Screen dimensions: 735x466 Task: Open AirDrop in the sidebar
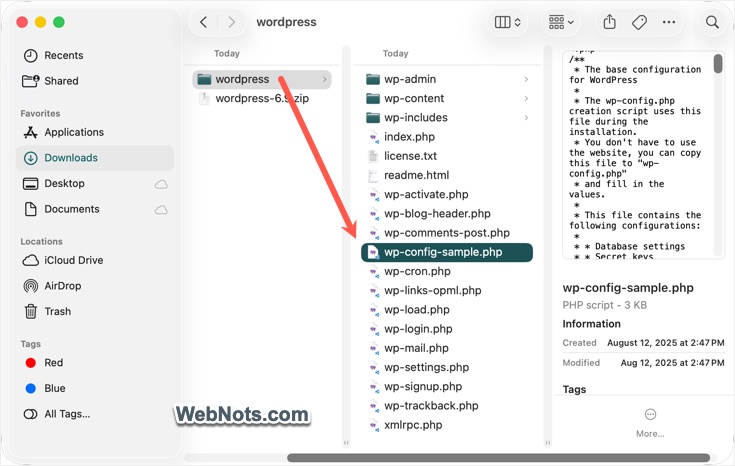click(x=96, y=286)
